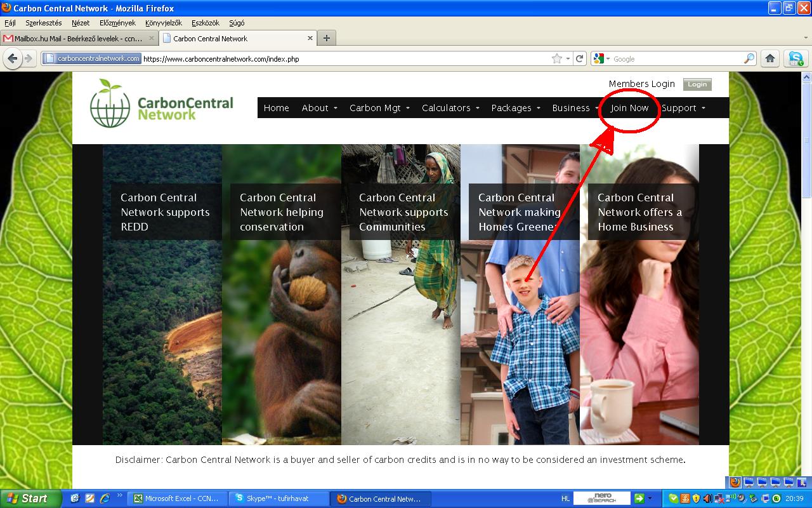The image size is (812, 508).
Task: Switch to Skype tufirhavat in the taskbar
Action: coord(277,498)
